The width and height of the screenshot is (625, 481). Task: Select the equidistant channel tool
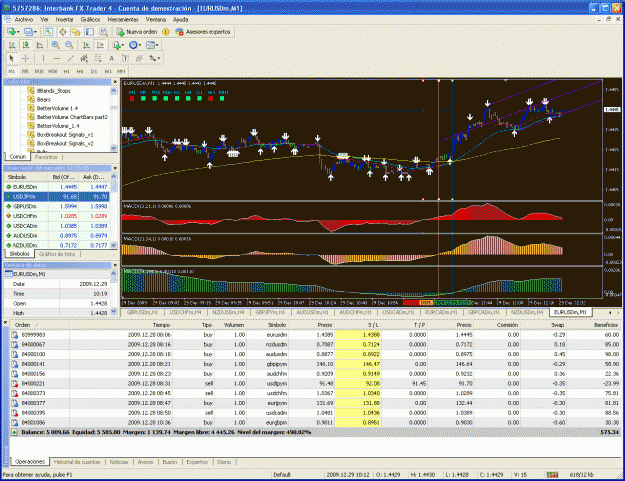tap(84, 58)
